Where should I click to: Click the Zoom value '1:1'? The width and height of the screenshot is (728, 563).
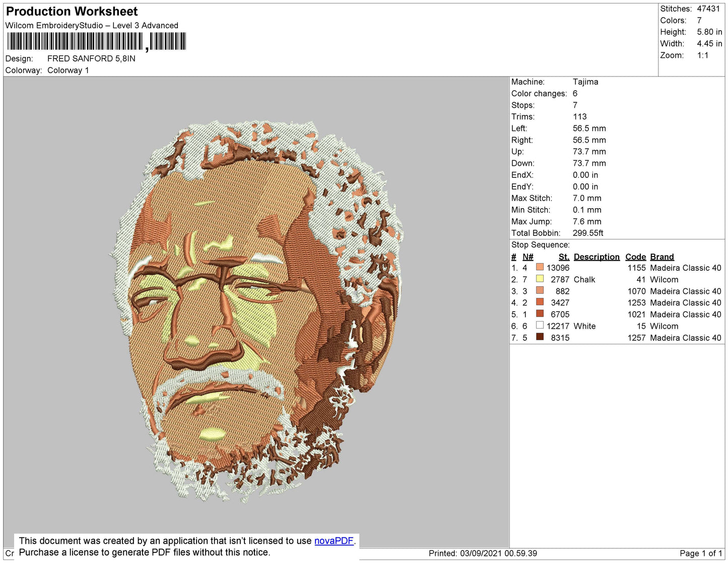coord(703,55)
